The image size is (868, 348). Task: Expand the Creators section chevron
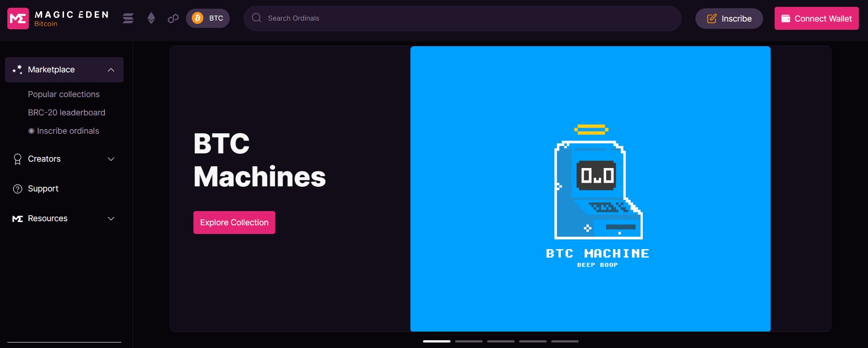tap(111, 159)
